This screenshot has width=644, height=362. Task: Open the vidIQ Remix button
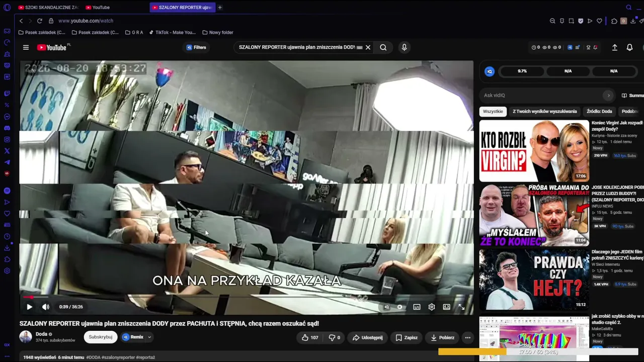pyautogui.click(x=133, y=337)
